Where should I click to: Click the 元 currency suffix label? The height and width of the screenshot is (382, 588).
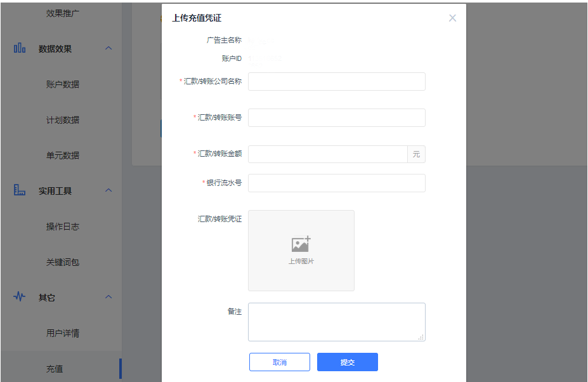417,154
